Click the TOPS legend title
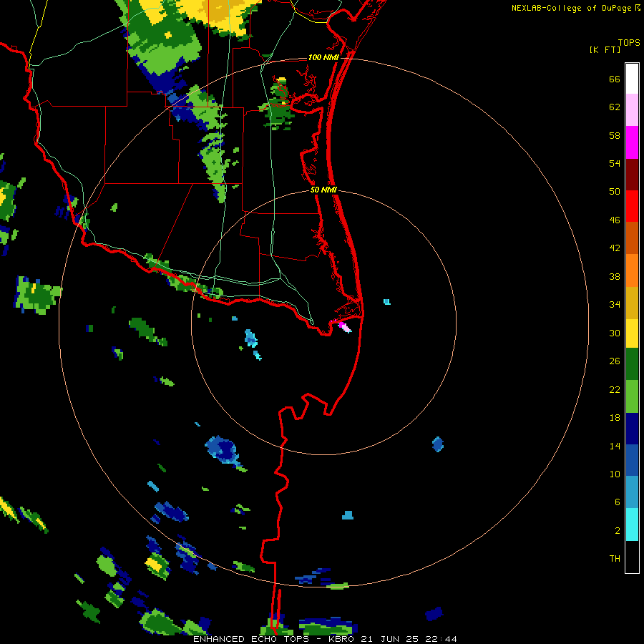 pyautogui.click(x=629, y=42)
